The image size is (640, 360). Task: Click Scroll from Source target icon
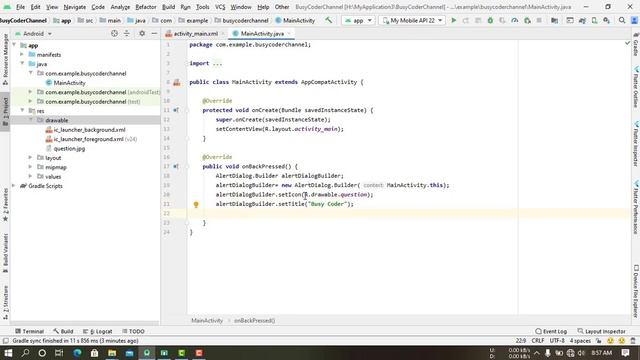(114, 33)
